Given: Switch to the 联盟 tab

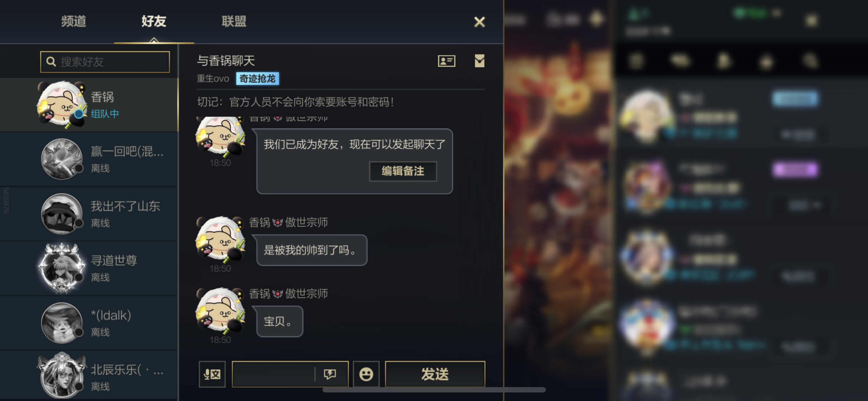Looking at the screenshot, I should pos(234,21).
